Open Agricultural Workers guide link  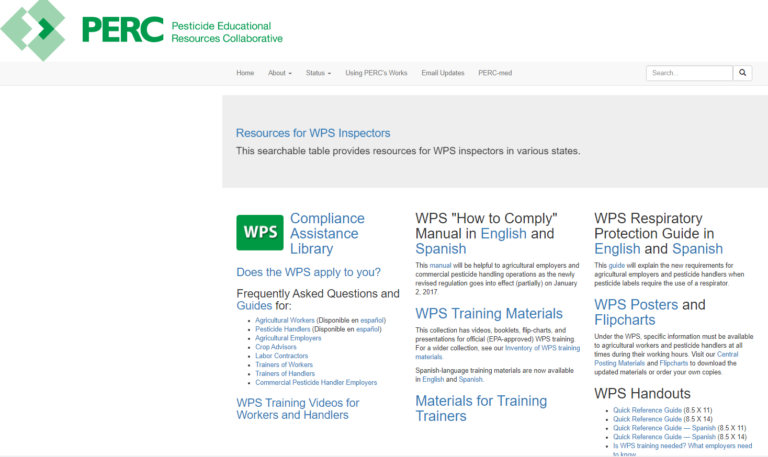285,320
